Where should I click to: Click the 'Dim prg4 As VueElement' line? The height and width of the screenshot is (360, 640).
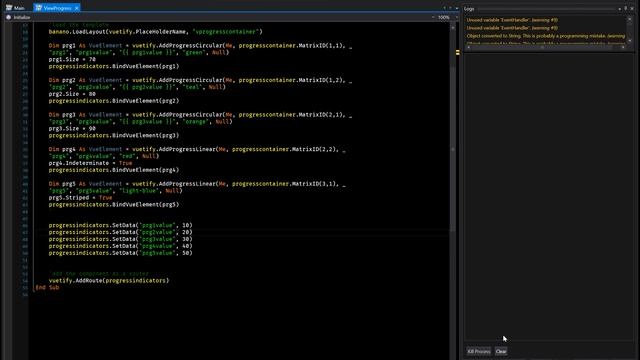pyautogui.click(x=197, y=149)
